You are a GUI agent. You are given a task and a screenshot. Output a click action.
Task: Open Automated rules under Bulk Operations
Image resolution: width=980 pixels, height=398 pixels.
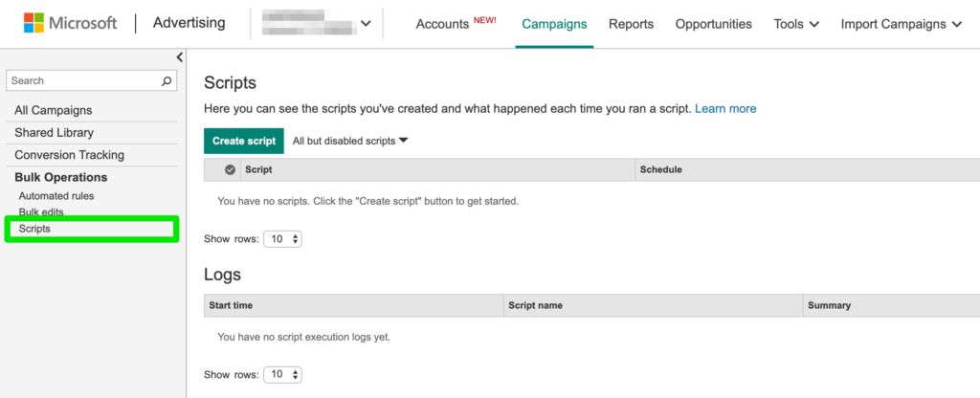(56, 195)
